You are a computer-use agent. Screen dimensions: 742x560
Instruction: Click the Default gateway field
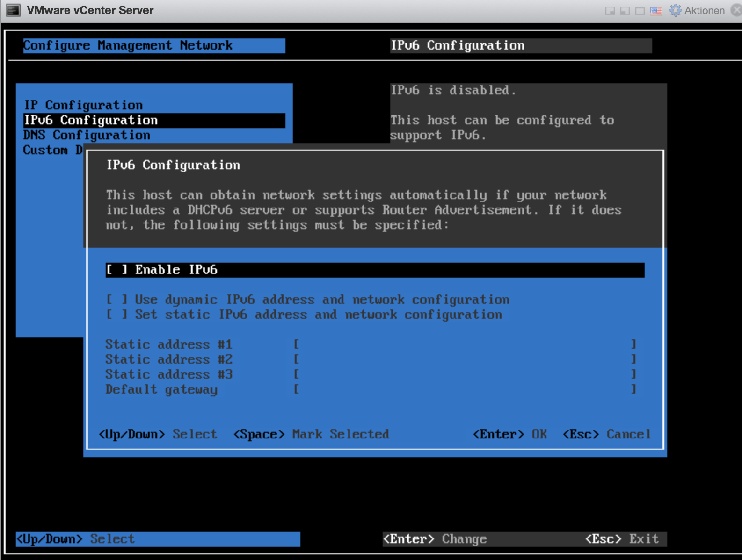(465, 389)
